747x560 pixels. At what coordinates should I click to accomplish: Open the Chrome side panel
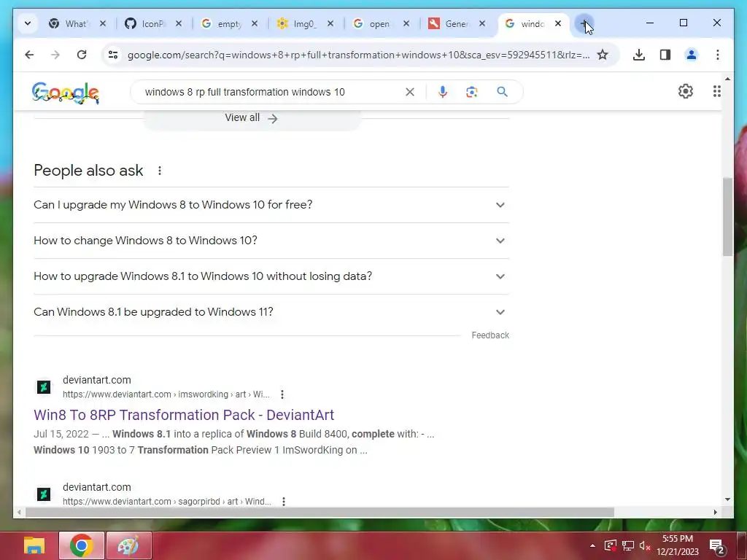[x=665, y=55]
